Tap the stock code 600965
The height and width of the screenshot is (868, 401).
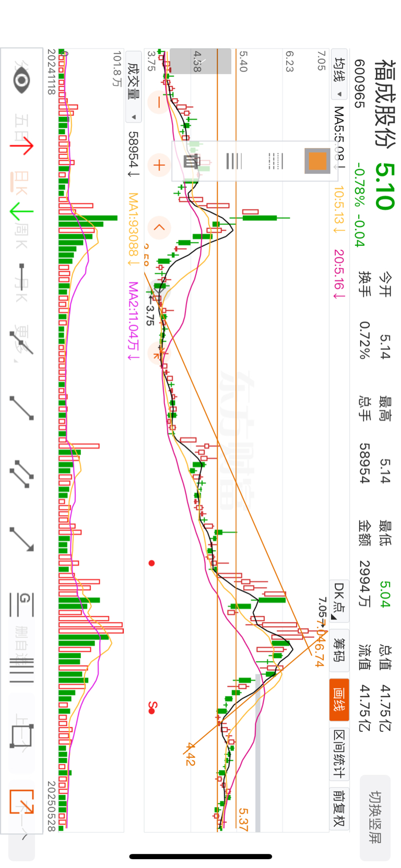point(360,84)
